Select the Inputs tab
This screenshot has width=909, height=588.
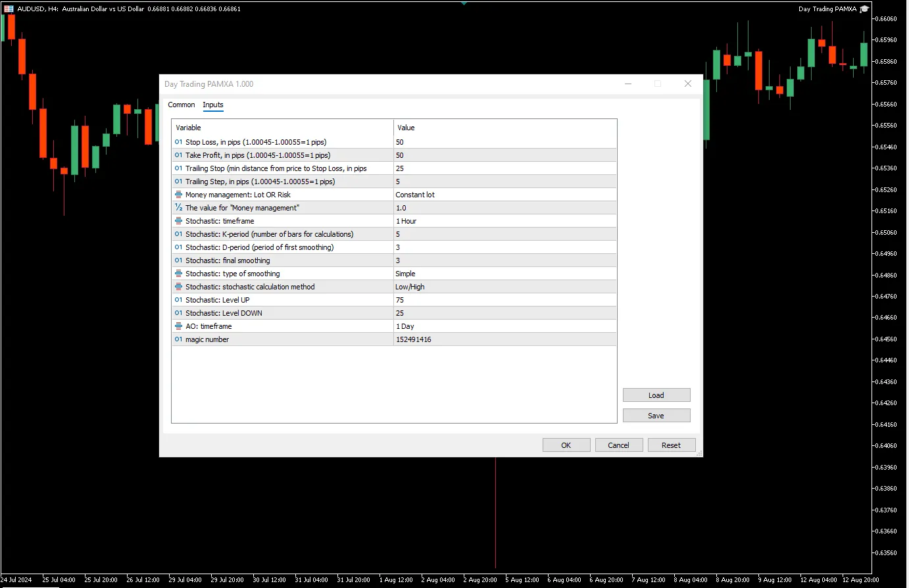click(212, 105)
